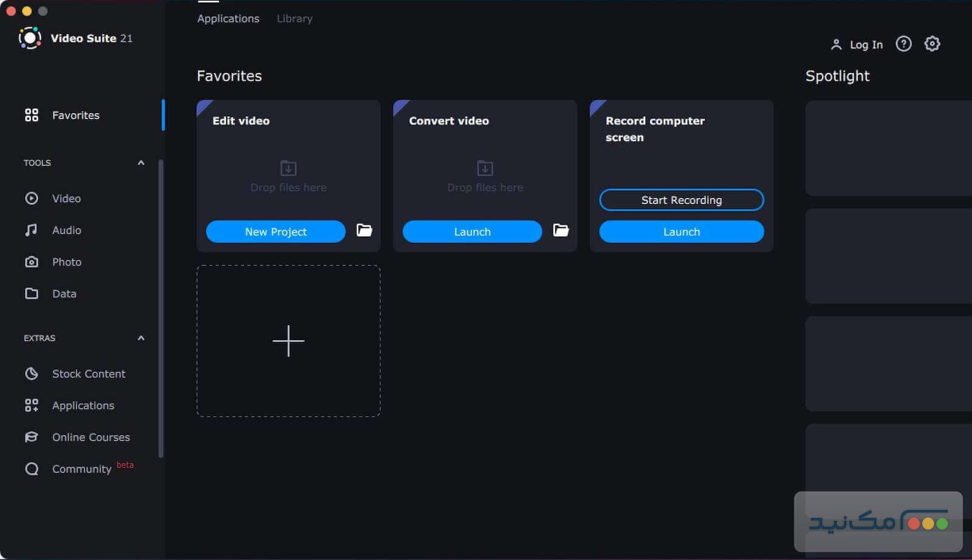Image resolution: width=972 pixels, height=560 pixels.
Task: Open Stock Content from Extras
Action: click(x=89, y=374)
